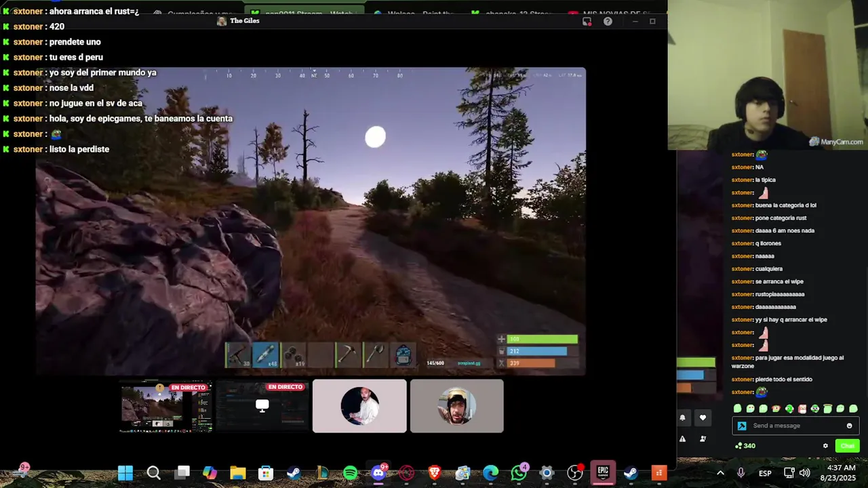Select the pickaxe slot in Rust hotbar
Screen dimensions: 868x488
(348, 355)
